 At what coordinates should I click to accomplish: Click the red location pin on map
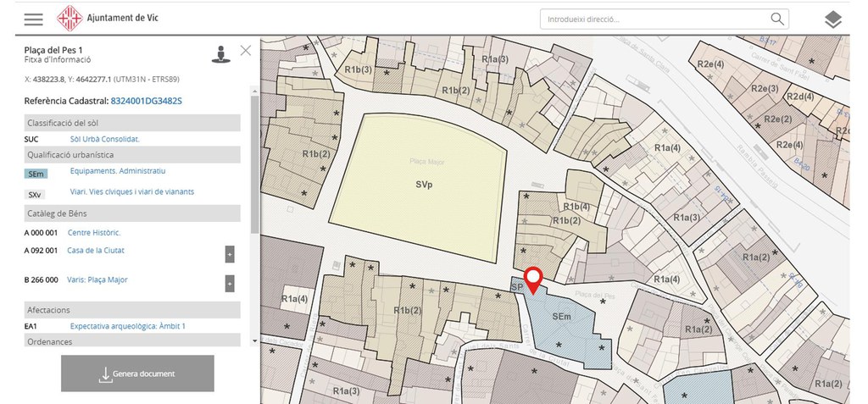click(533, 279)
